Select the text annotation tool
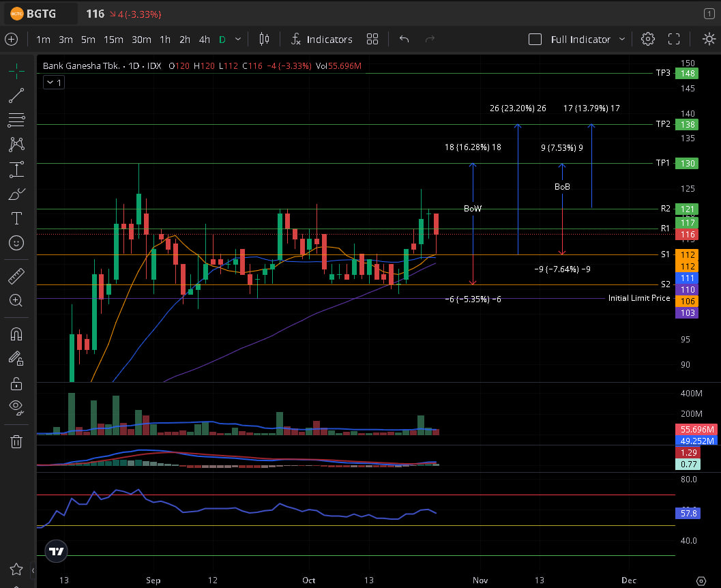721x588 pixels. 16,218
